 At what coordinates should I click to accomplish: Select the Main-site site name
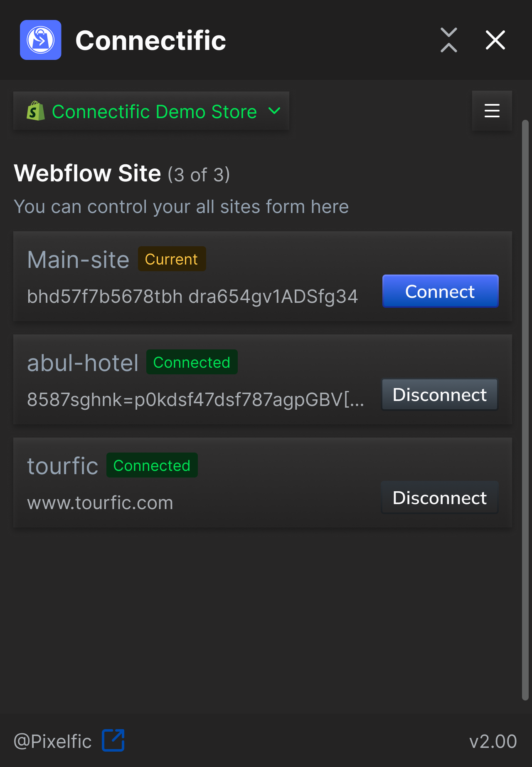click(x=78, y=260)
